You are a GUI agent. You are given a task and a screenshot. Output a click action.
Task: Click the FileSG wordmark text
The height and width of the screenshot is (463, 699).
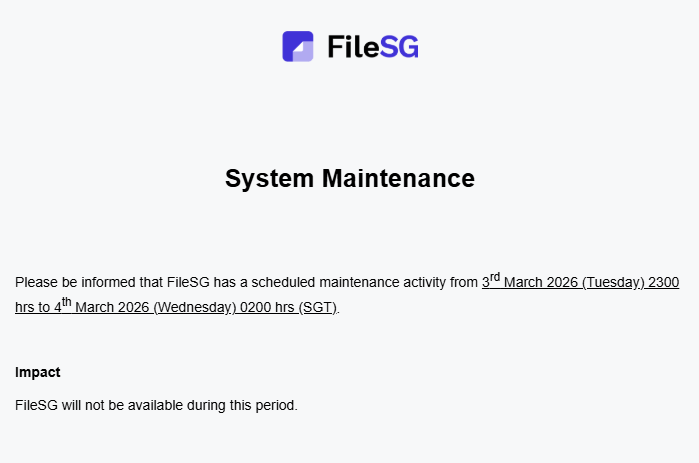click(x=372, y=47)
